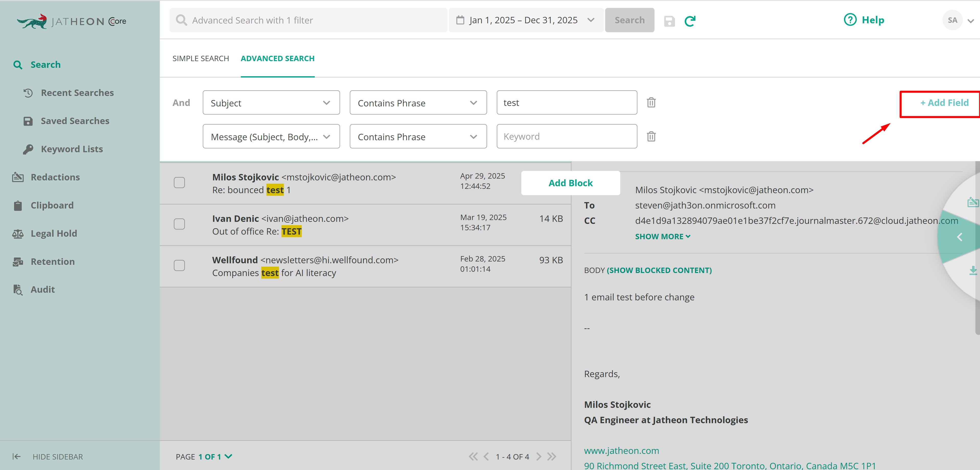Click the Redactions sidebar icon
The image size is (980, 470).
click(x=18, y=177)
